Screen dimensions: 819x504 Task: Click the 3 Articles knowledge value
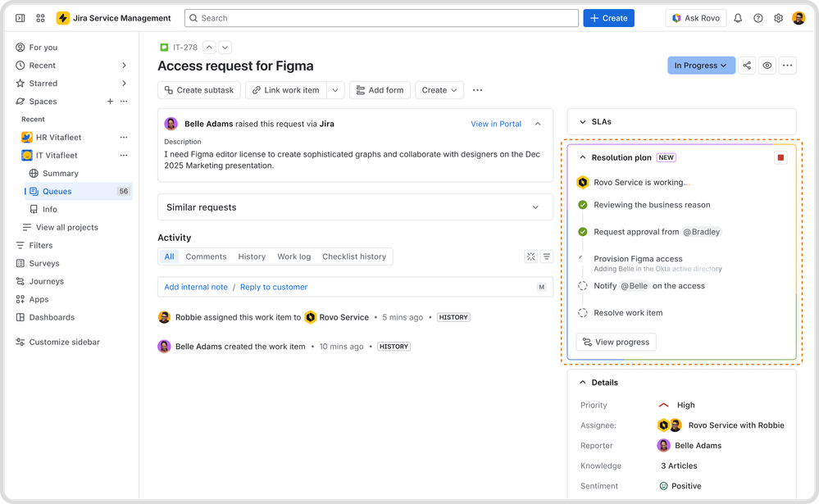[x=679, y=465]
